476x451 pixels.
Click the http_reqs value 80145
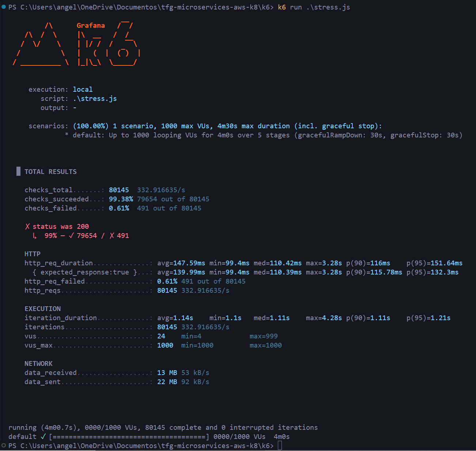167,291
